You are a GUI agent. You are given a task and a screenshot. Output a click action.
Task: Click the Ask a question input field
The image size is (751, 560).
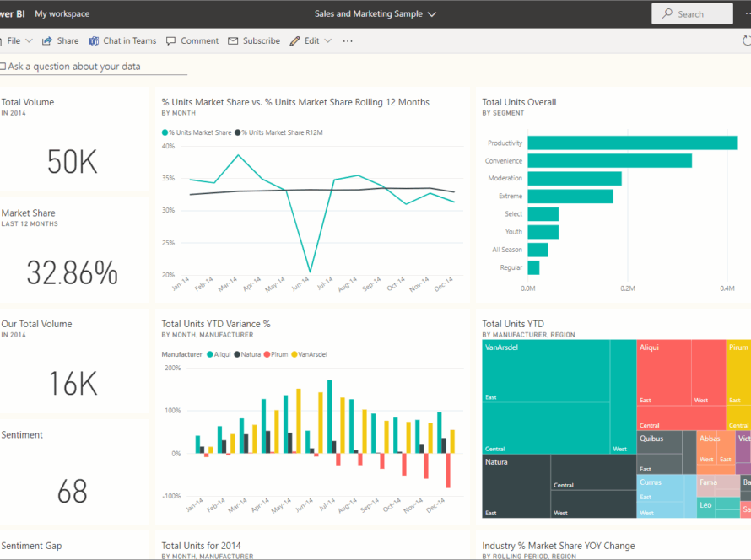tap(84, 66)
